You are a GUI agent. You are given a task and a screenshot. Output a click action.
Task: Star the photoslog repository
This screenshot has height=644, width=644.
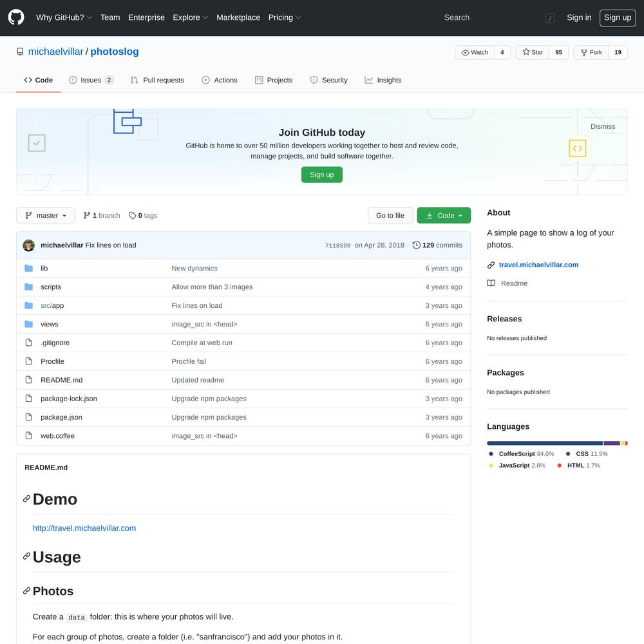(x=533, y=52)
